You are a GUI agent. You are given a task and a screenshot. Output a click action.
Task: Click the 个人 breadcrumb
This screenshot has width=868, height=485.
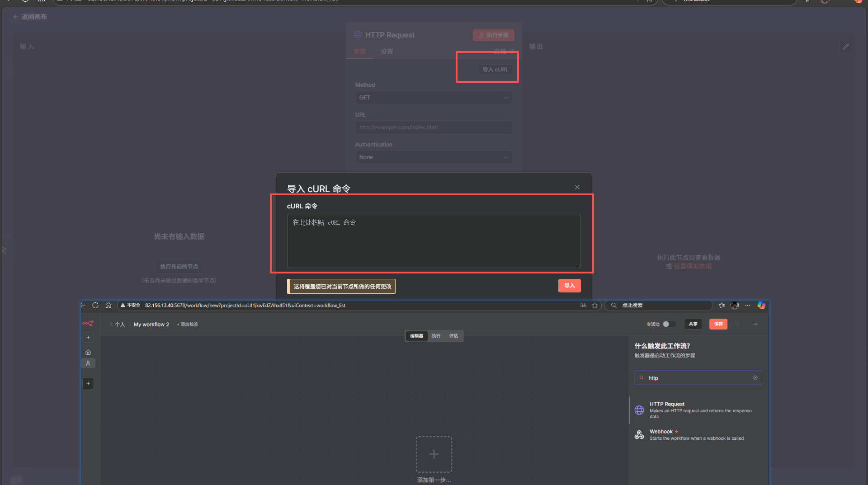(117, 325)
